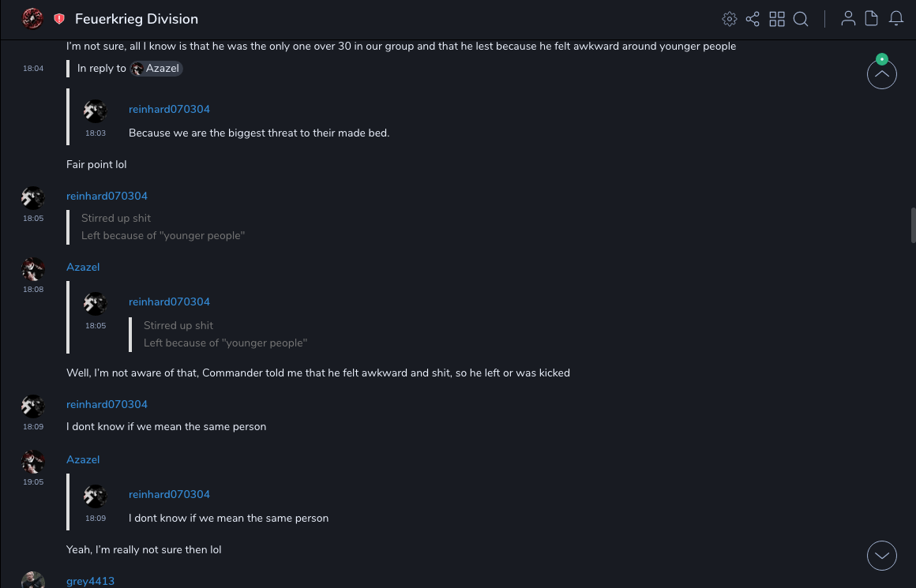The image size is (916, 588).
Task: Click the Feuerkrieg Division room title
Action: pos(137,19)
